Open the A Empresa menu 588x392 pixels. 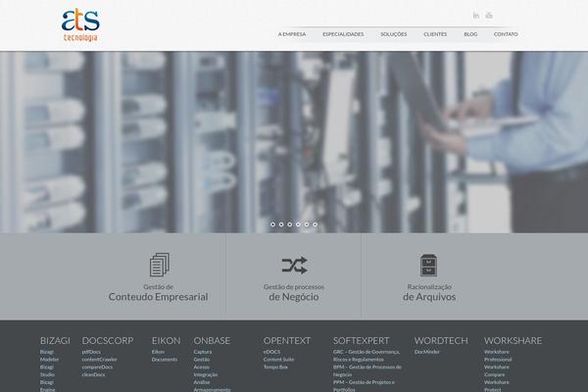(x=292, y=34)
